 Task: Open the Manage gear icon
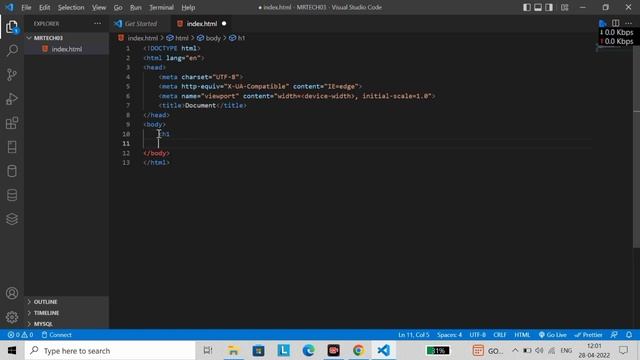[x=12, y=317]
